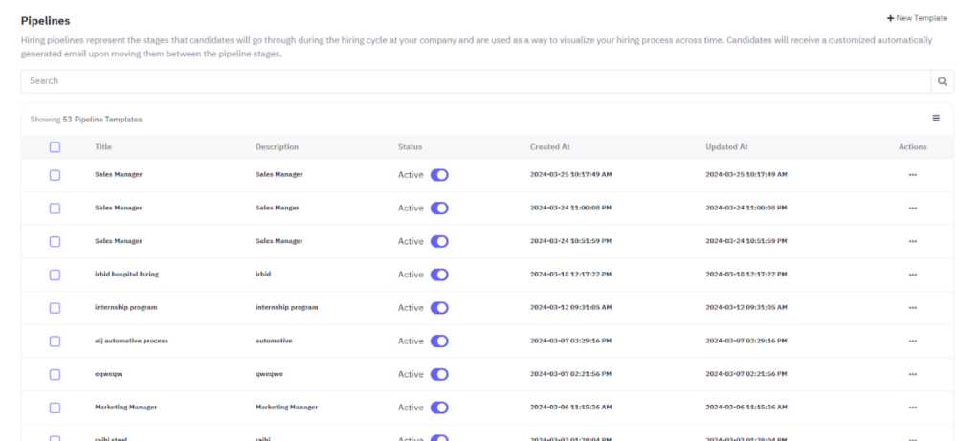Viewport: 980px width, 441px height.
Task: Select the alj automotive process checkbox
Action: [x=55, y=342]
